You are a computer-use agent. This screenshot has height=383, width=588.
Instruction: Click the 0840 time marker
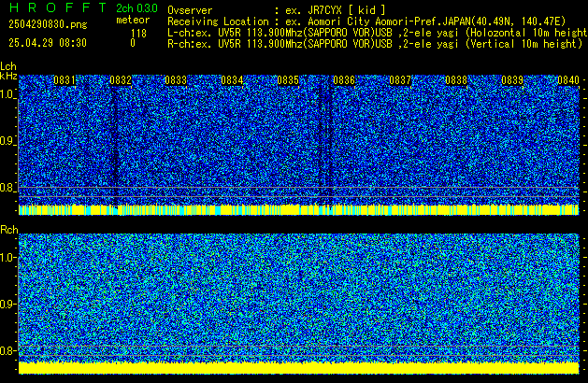pos(568,80)
